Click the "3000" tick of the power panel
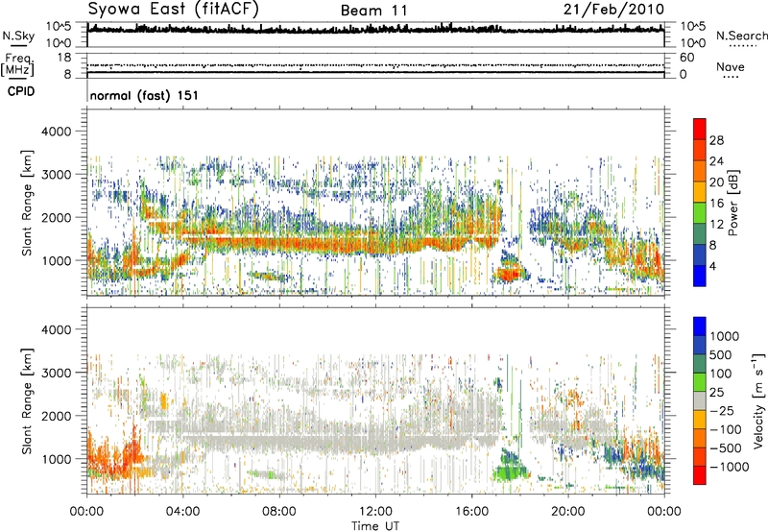768x532 pixels. coord(56,175)
